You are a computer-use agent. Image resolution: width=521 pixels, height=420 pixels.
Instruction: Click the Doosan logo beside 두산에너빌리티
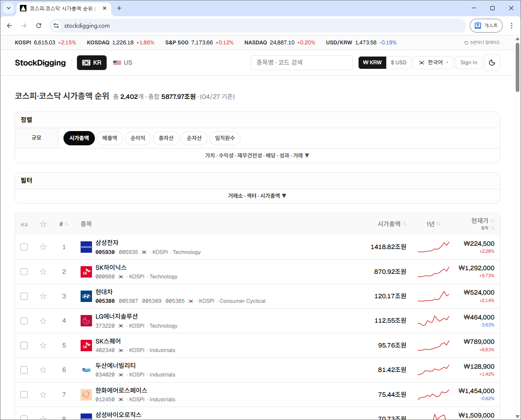86,370
